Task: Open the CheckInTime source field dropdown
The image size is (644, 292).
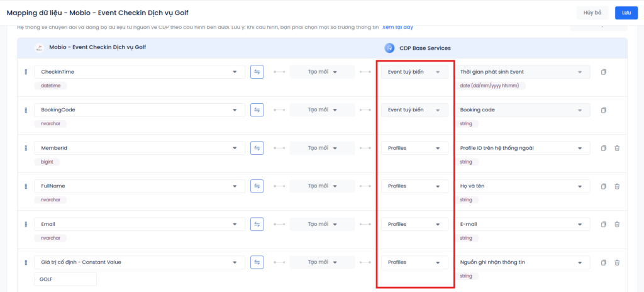Action: [x=140, y=72]
